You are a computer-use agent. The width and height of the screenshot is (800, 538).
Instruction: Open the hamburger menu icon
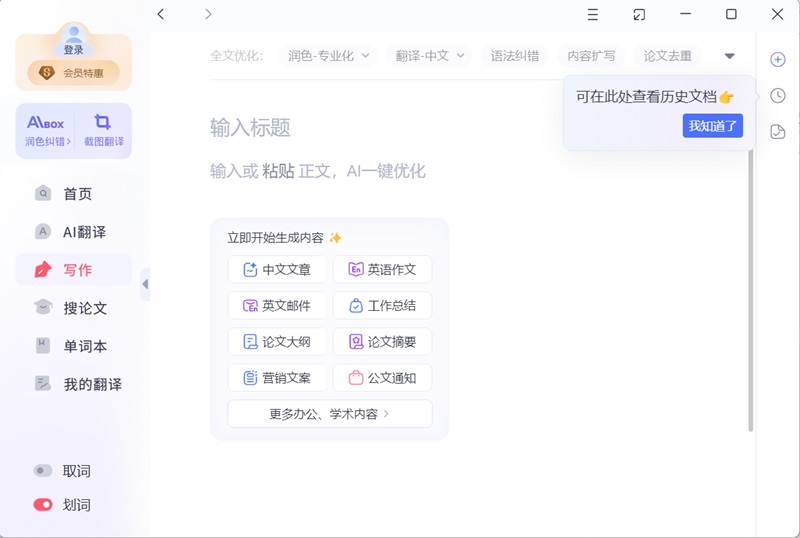point(592,14)
